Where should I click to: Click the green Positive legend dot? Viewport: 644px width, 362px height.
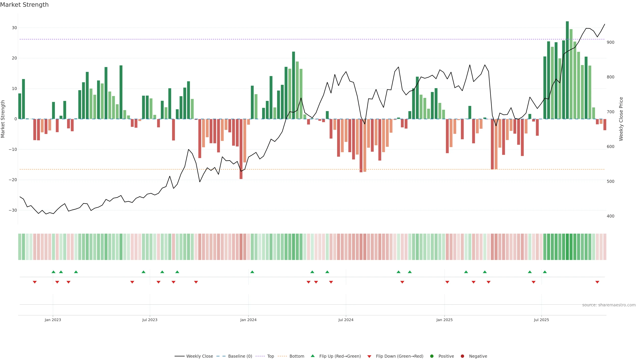pyautogui.click(x=432, y=356)
